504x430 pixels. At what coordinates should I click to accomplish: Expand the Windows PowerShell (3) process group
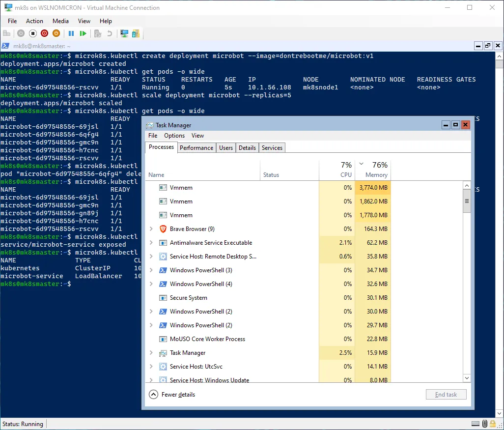tap(151, 270)
